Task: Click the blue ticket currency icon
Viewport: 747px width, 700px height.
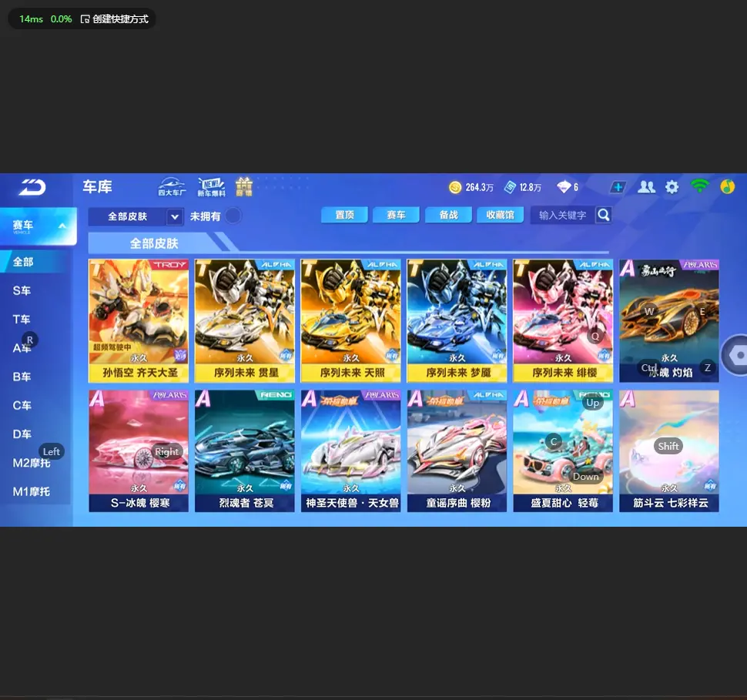Action: coord(511,187)
